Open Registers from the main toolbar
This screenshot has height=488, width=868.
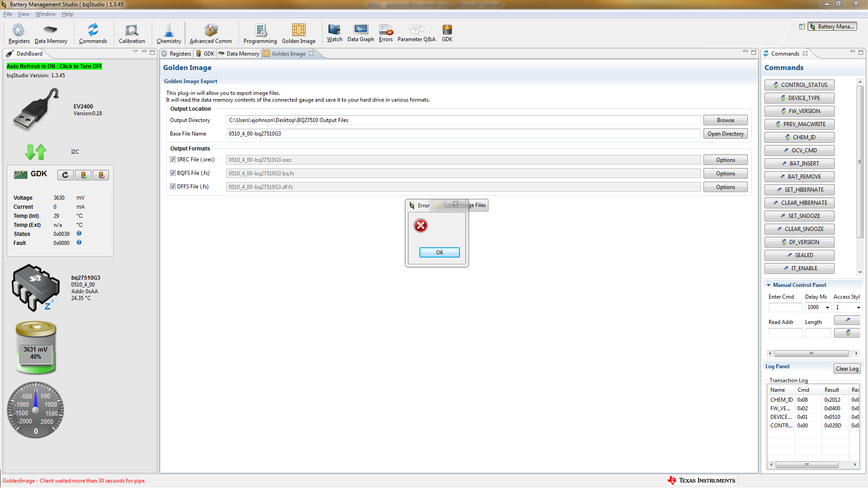pos(19,34)
